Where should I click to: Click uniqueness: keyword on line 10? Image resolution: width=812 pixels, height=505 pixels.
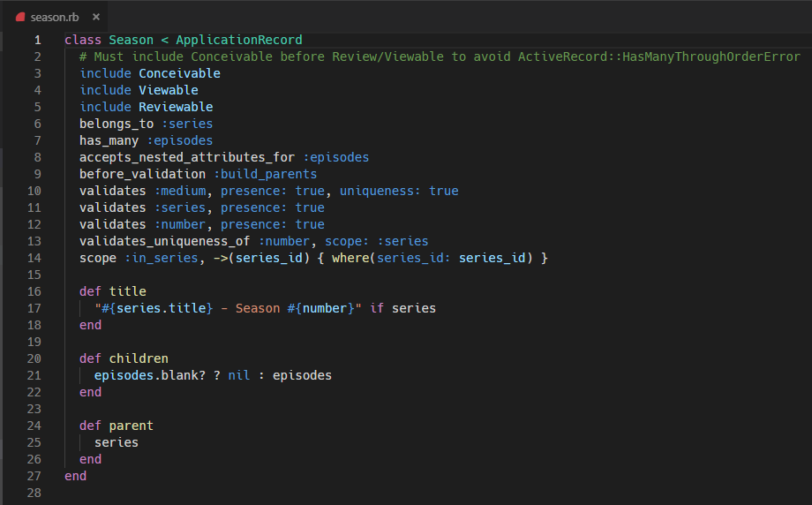(x=380, y=191)
